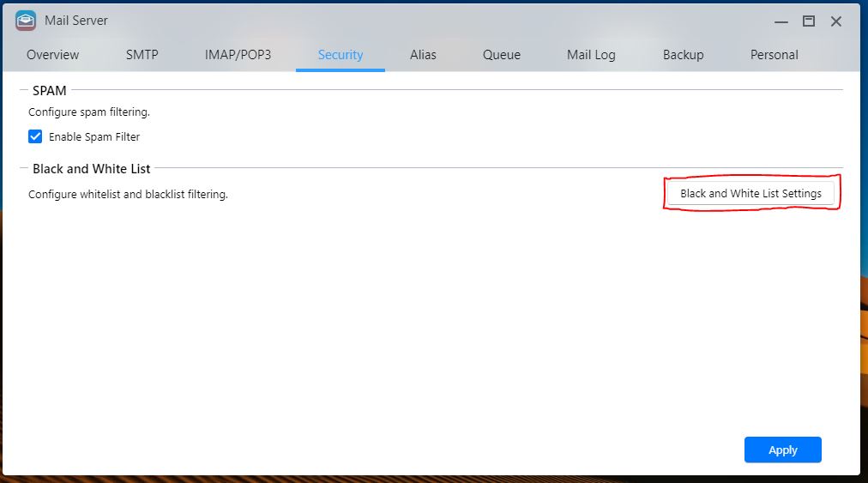Image resolution: width=868 pixels, height=483 pixels.
Task: Open the Personal tab
Action: click(774, 55)
